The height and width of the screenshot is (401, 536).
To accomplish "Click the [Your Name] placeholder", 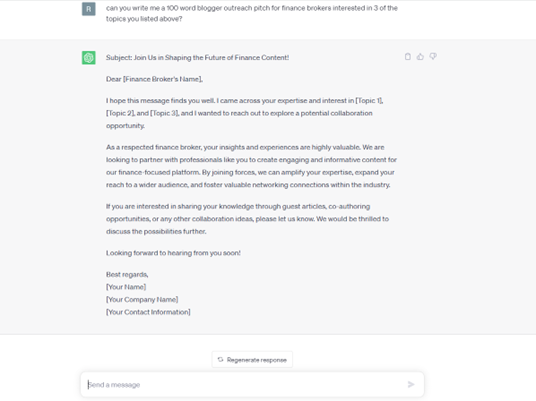I will (x=126, y=287).
